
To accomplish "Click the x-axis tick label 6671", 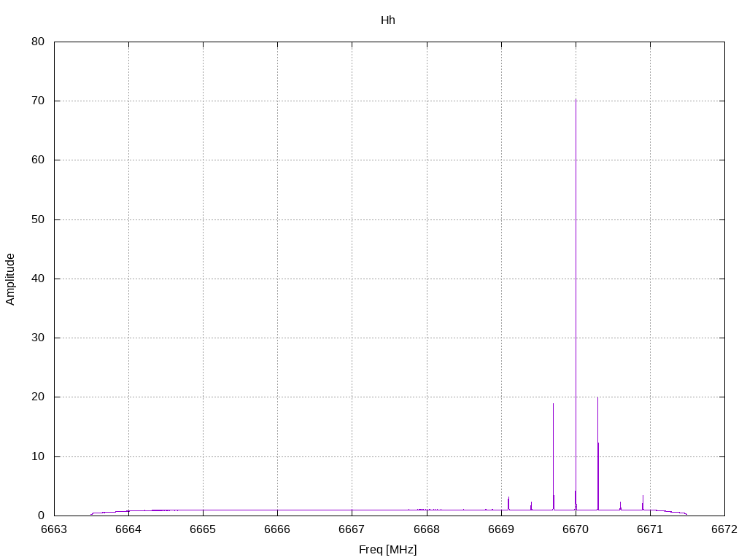I will pyautogui.click(x=650, y=529).
